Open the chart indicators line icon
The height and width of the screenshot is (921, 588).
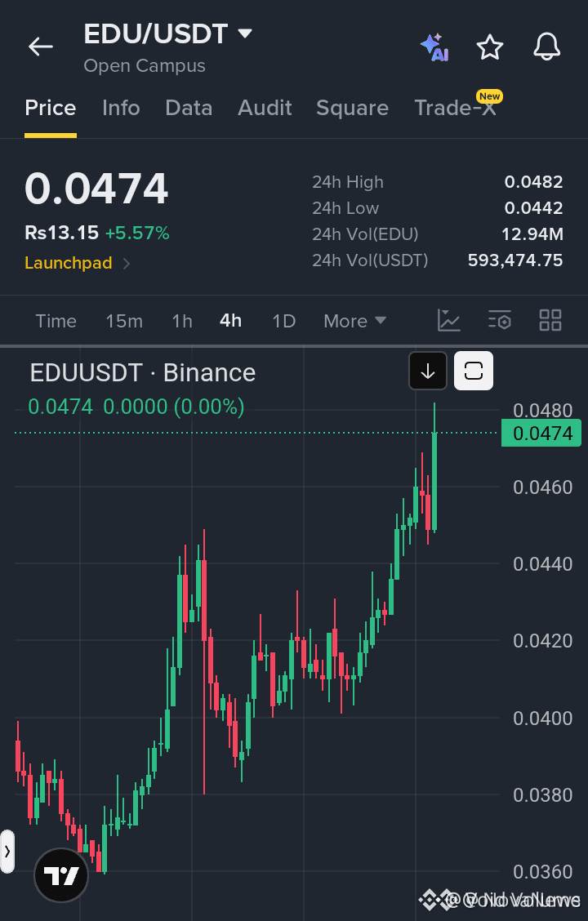[x=449, y=321]
